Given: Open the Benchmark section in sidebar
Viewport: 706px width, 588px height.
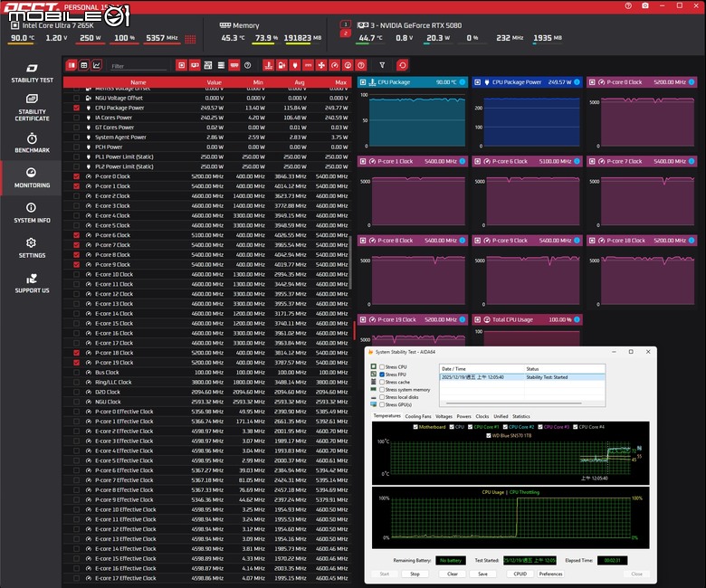Looking at the screenshot, I should point(32,143).
